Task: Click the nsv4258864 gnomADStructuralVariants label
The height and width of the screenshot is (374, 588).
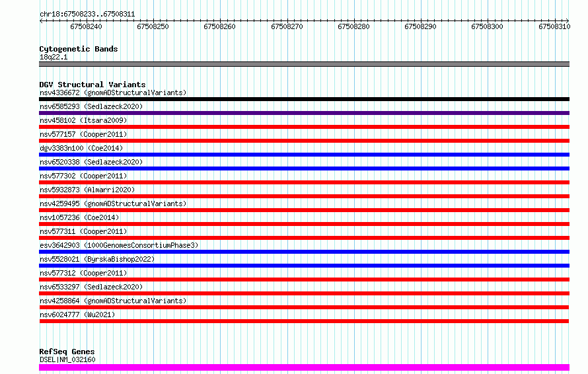Action: 113,301
